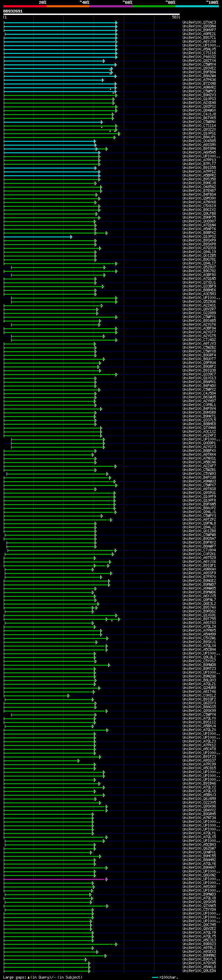Select hit label UniRef100_Q9SDN4
Screen dimensions: 222x980
[199, 26]
